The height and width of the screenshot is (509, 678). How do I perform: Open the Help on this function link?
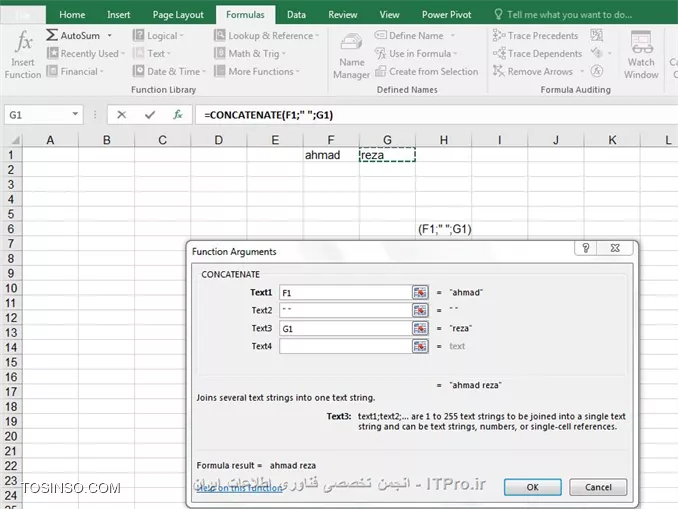239,488
